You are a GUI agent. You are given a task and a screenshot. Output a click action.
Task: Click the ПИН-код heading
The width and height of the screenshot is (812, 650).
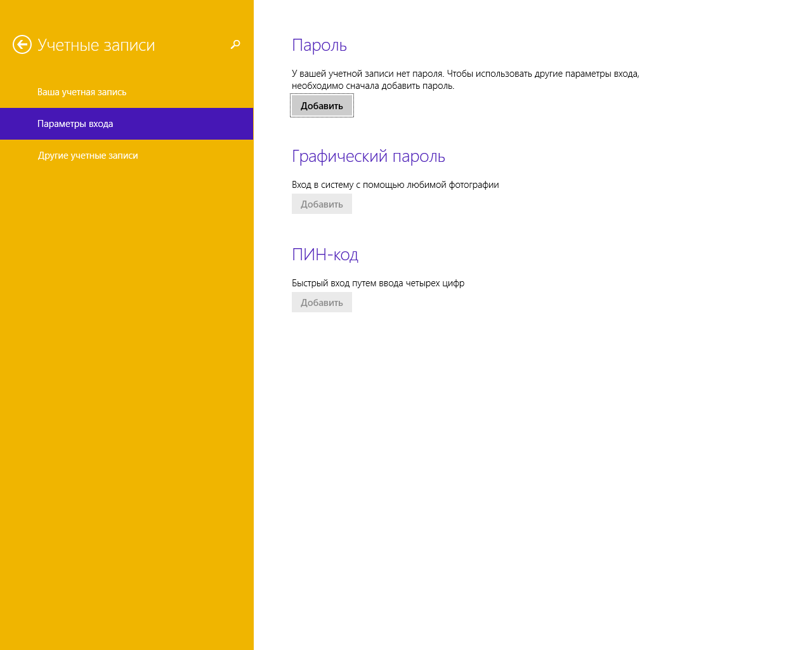[x=325, y=255]
